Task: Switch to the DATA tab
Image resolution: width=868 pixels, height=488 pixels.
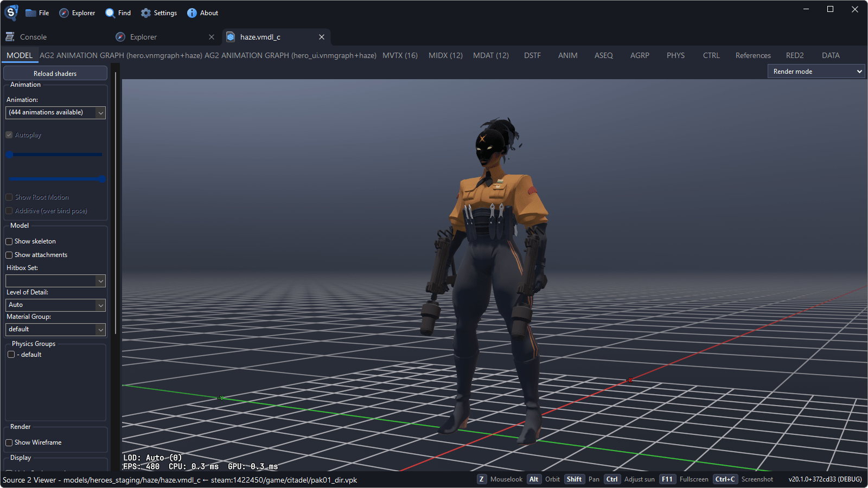Action: (831, 55)
